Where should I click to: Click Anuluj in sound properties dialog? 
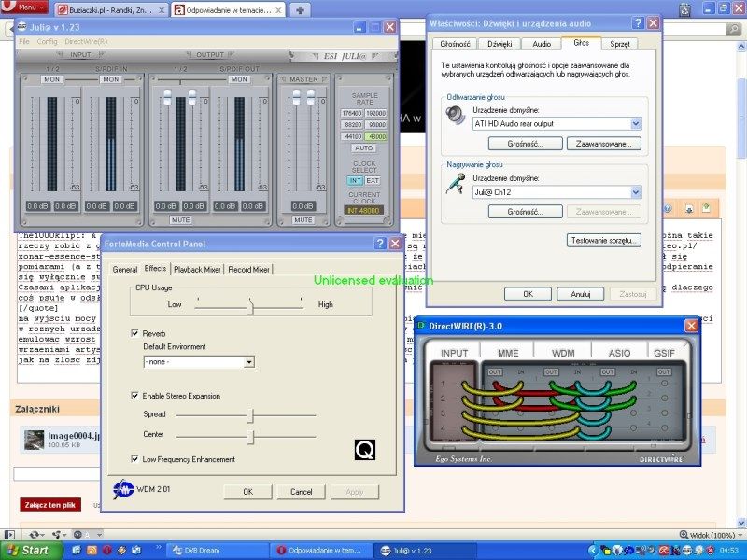[x=580, y=294]
